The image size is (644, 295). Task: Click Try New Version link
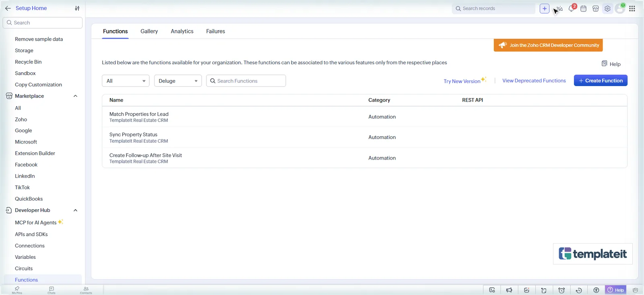coord(462,81)
